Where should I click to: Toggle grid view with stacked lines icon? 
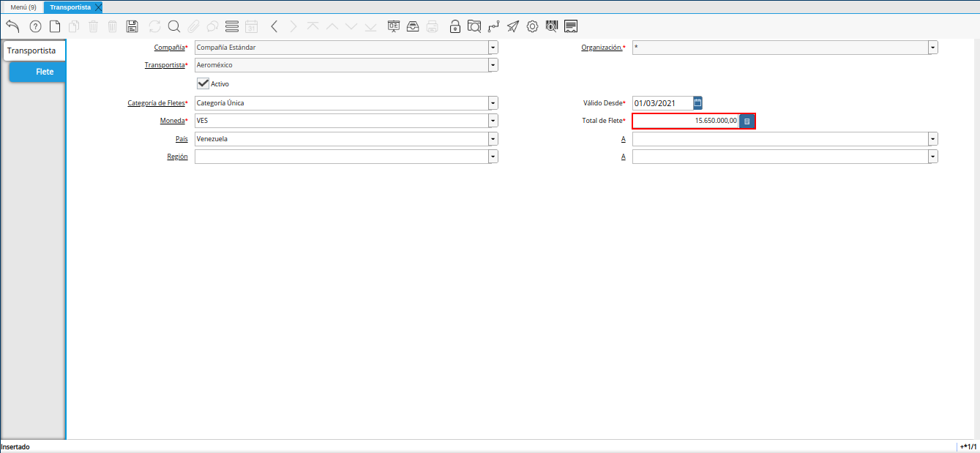point(232,26)
